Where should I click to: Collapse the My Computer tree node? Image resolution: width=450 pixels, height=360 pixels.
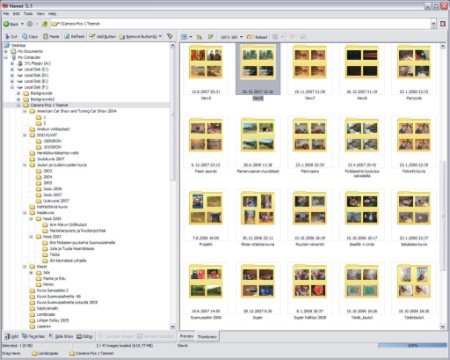[x=6, y=57]
